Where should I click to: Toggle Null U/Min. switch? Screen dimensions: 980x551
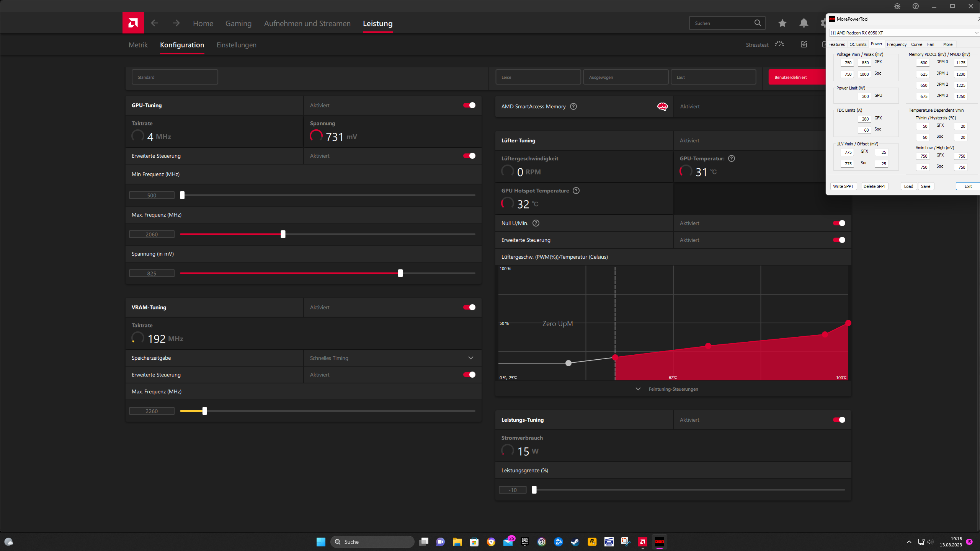[839, 223]
